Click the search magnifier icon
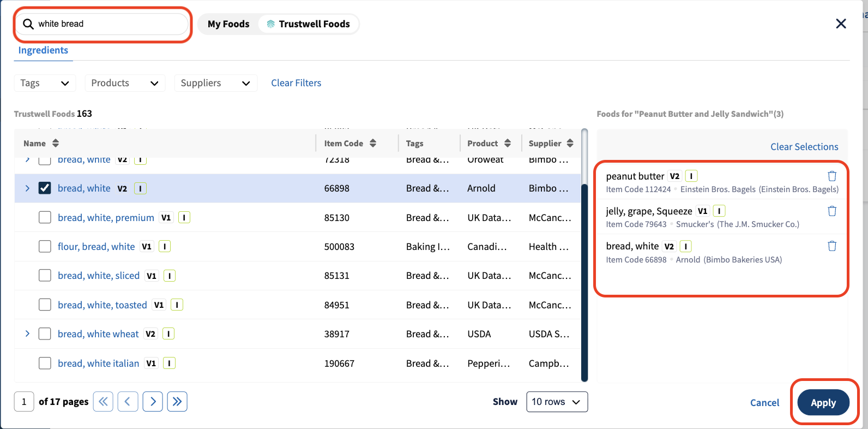The width and height of the screenshot is (868, 429). click(x=28, y=24)
